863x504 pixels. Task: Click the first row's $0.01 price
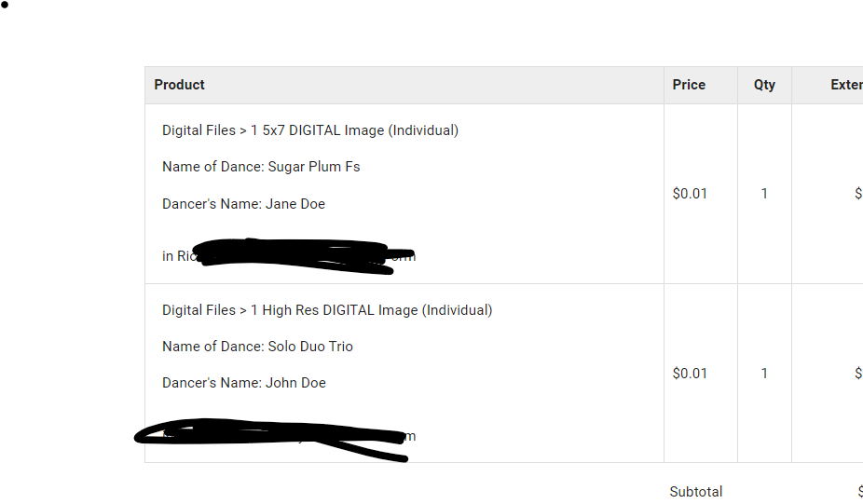[x=690, y=194]
